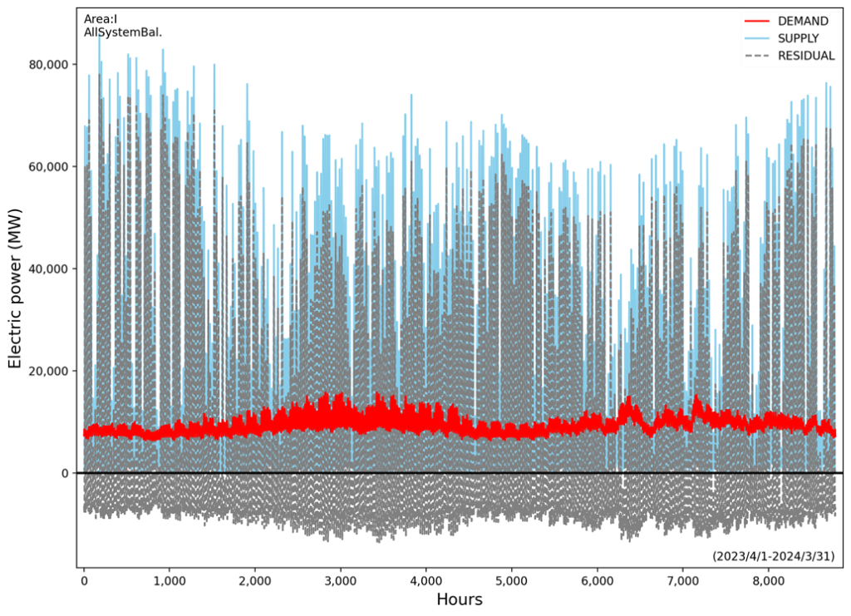Select the SUPPLY legend label
Viewport: 851px width, 616px height.
coord(798,38)
